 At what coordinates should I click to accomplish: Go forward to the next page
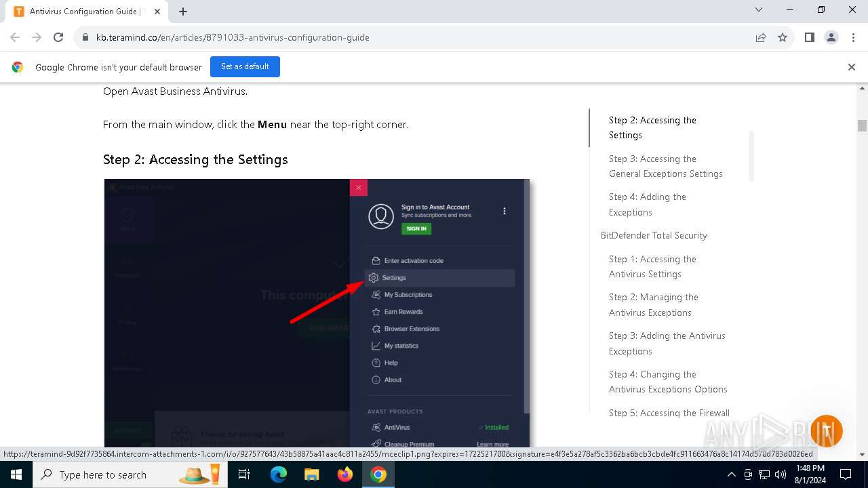(37, 37)
